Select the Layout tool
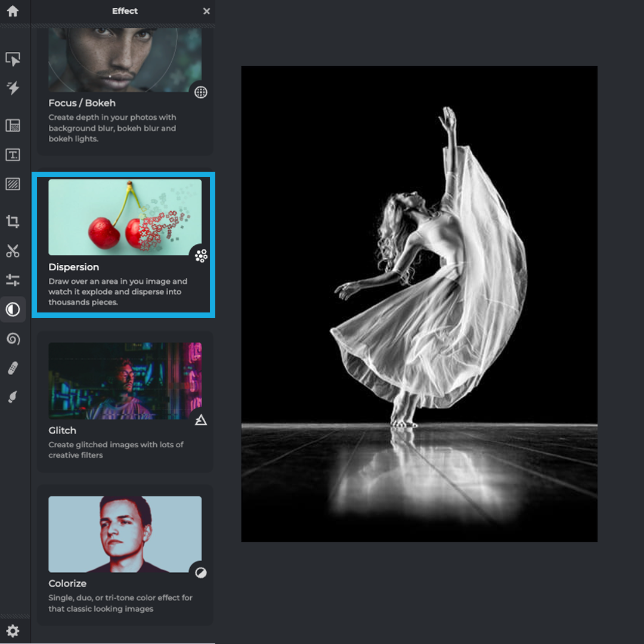The image size is (644, 644). click(x=13, y=125)
